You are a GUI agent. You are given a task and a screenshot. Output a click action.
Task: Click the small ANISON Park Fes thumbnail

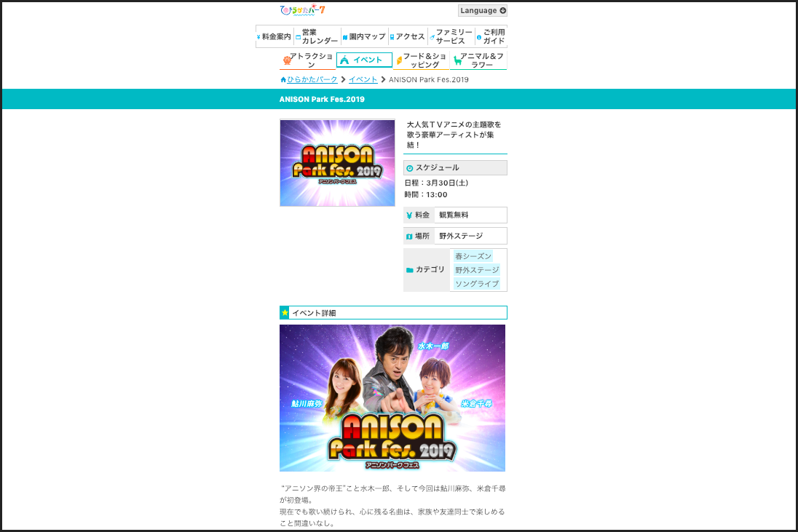(x=337, y=163)
